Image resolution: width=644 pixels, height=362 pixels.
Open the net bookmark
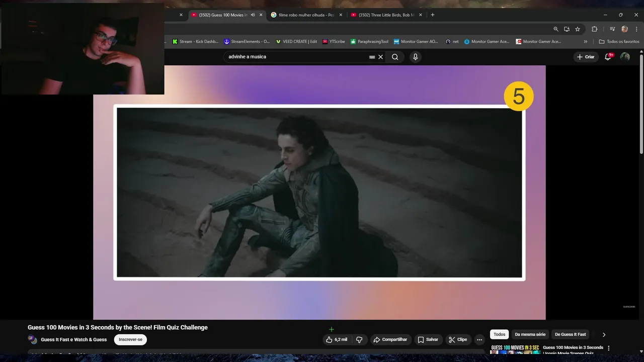click(x=452, y=42)
